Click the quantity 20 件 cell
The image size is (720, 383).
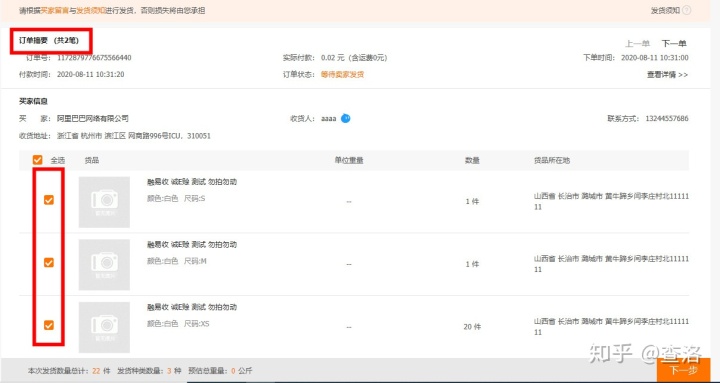coord(472,327)
